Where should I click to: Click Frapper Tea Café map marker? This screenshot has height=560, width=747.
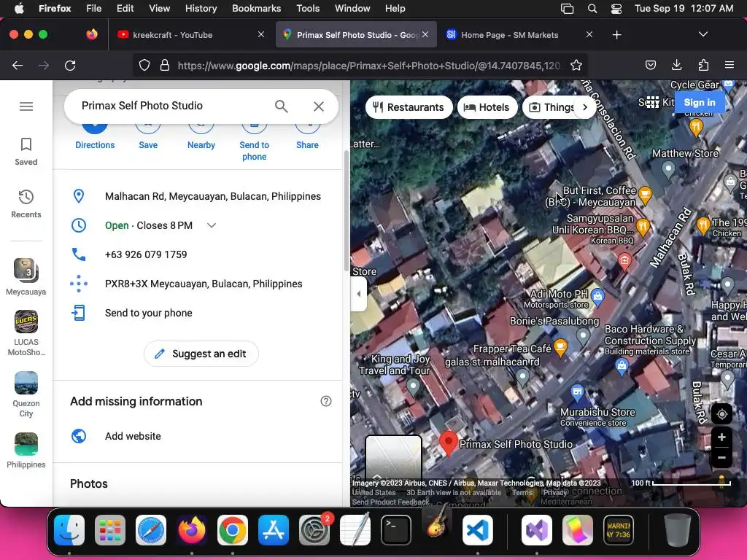pyautogui.click(x=561, y=347)
